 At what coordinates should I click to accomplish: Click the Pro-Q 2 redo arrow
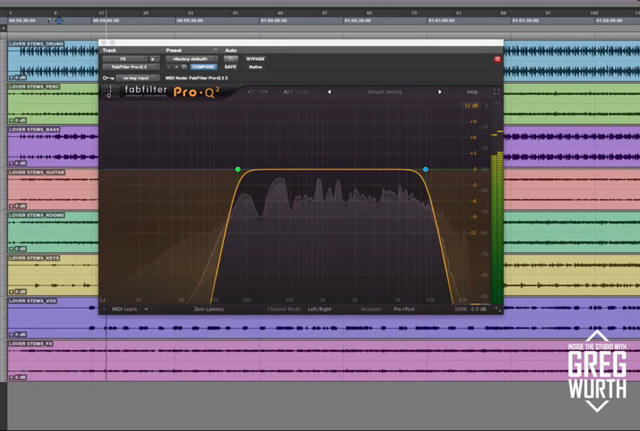pyautogui.click(x=264, y=92)
